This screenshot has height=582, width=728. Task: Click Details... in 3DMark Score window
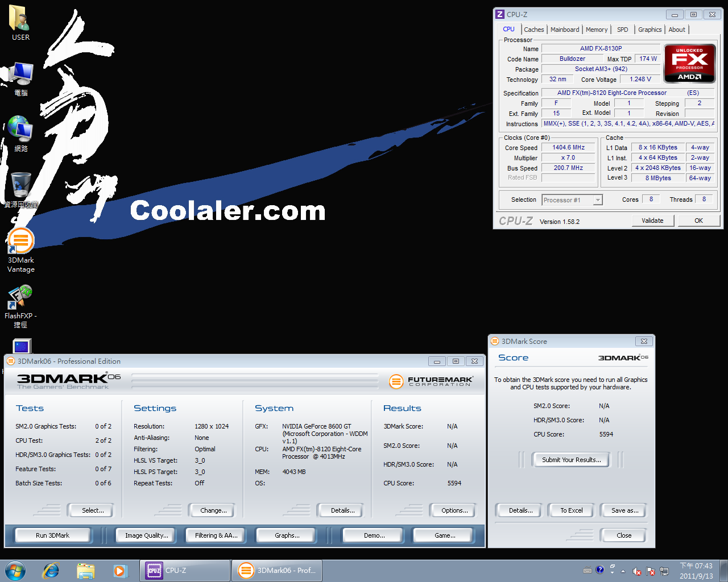tap(520, 510)
